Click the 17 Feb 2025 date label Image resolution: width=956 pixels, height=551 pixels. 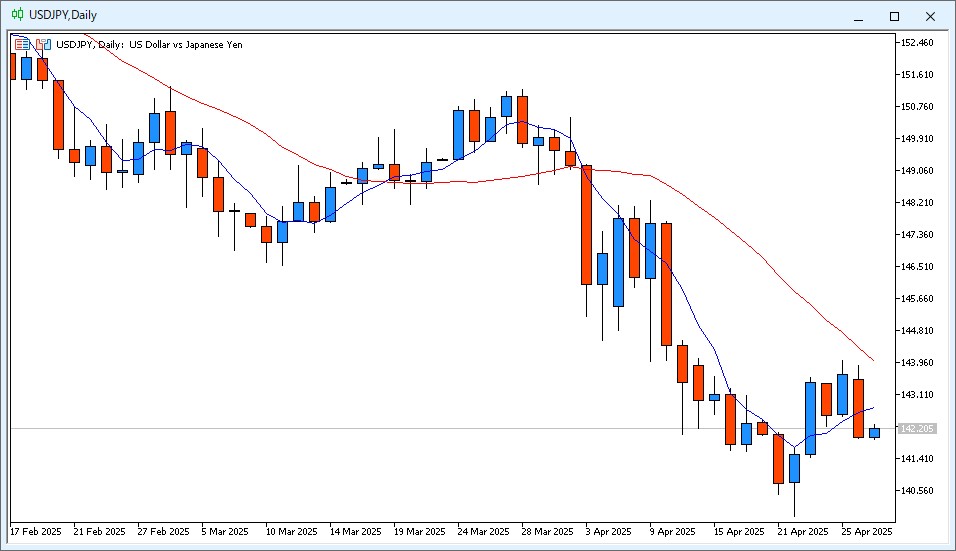tap(36, 531)
